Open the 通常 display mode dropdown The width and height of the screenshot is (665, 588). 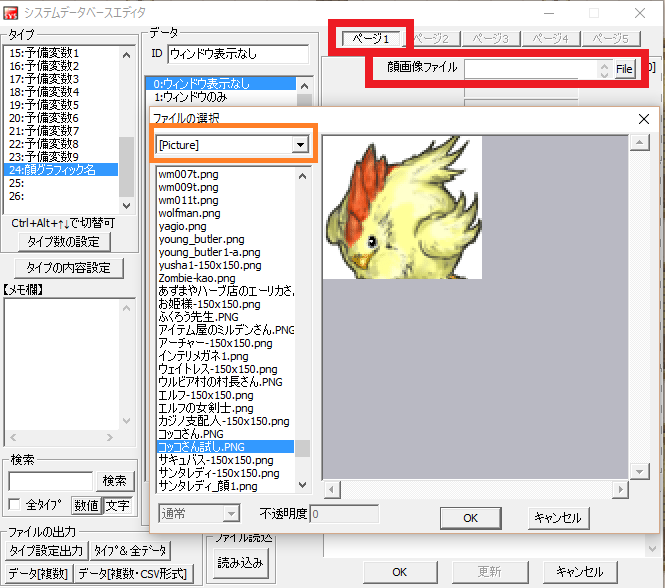point(231,514)
